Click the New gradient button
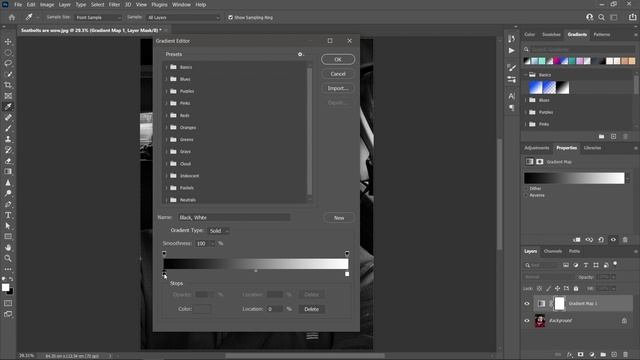Image resolution: width=640 pixels, height=360 pixels. point(339,218)
